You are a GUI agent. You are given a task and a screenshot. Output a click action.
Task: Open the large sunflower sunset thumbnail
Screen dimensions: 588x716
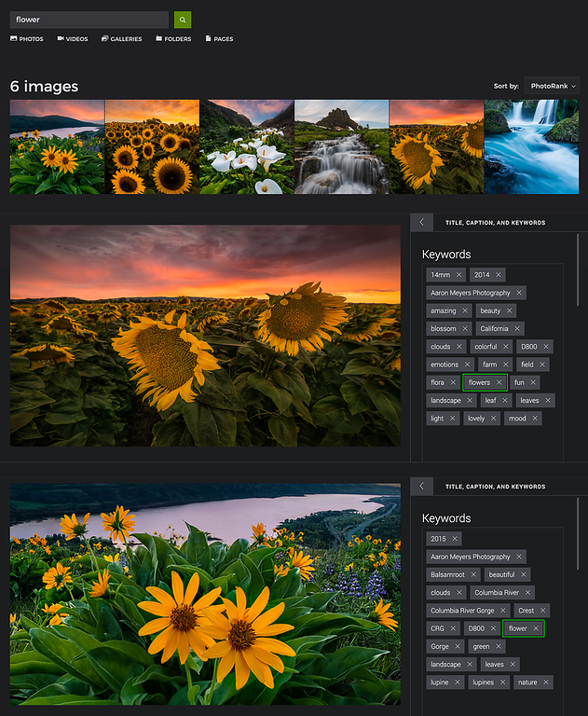click(x=437, y=146)
